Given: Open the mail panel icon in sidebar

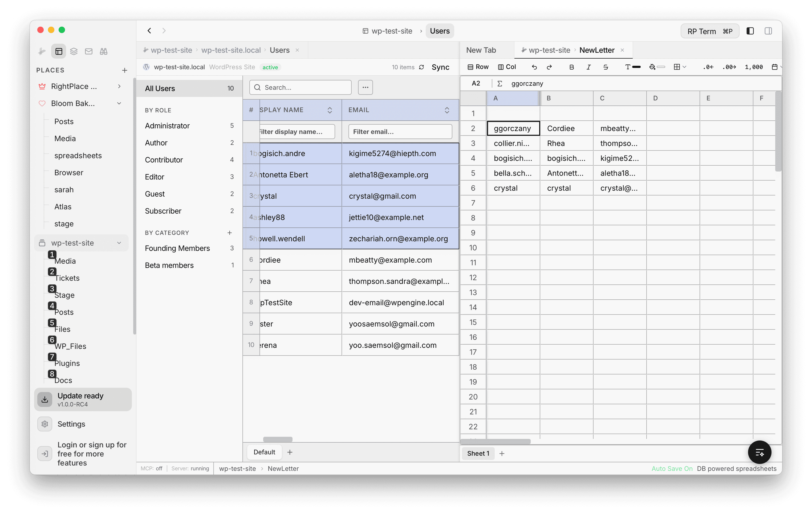Looking at the screenshot, I should (89, 51).
